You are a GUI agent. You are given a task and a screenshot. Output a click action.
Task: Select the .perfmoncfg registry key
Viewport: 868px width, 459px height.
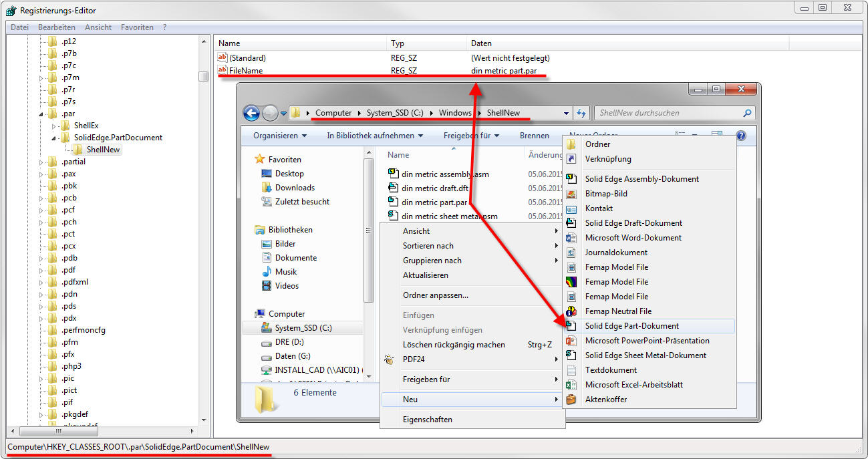[83, 330]
